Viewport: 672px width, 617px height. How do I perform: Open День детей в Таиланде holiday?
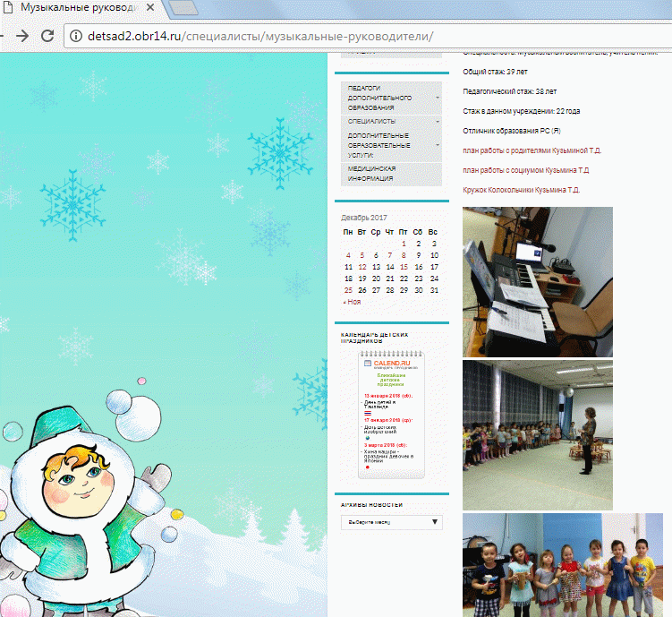pos(379,405)
